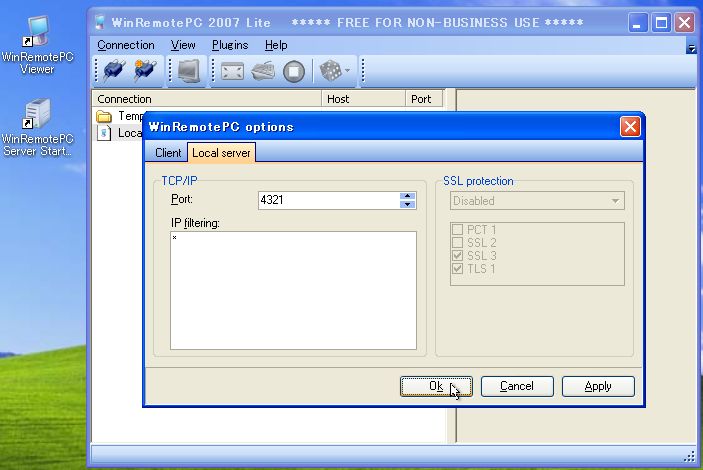Image resolution: width=703 pixels, height=470 pixels.
Task: Click WinRemotePC title bar application icon
Action: 100,22
